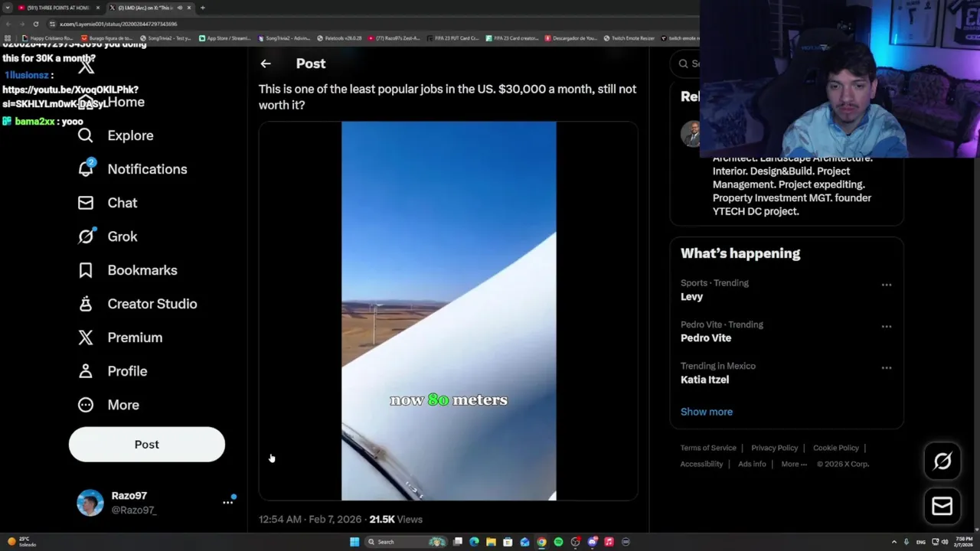Open Notifications bell in the sidebar
The image size is (980, 551).
coord(132,169)
